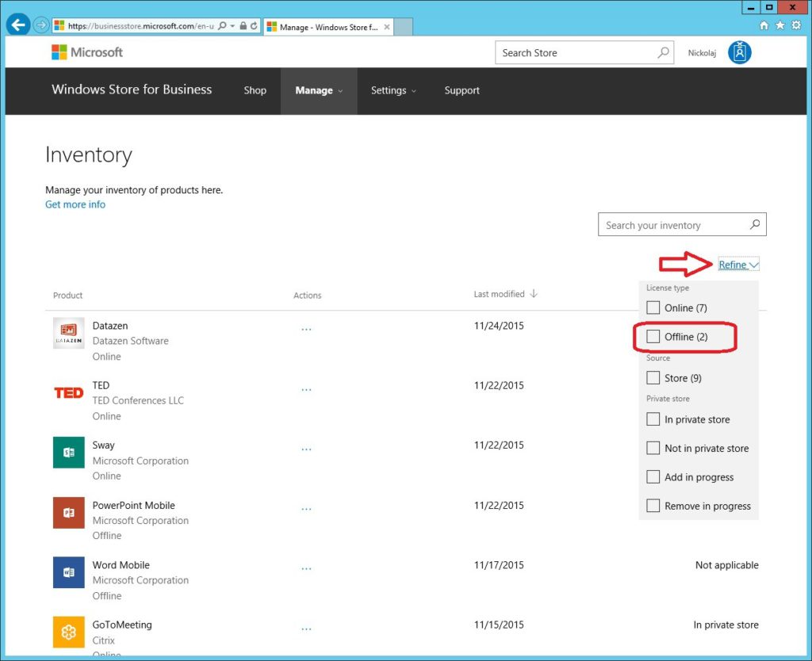Open actions ellipsis for TED
The image size is (812, 661).
pyautogui.click(x=307, y=389)
